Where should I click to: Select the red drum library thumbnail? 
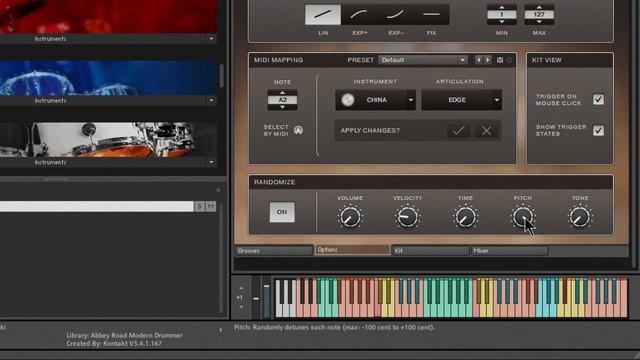108,17
